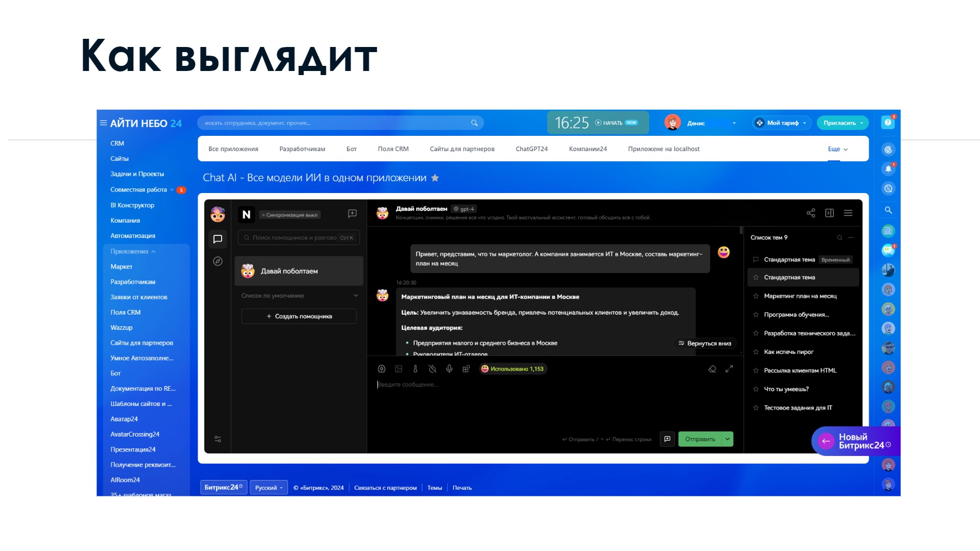Open the 'ChatGPT24' tab
Image resolution: width=980 pixels, height=551 pixels.
532,149
